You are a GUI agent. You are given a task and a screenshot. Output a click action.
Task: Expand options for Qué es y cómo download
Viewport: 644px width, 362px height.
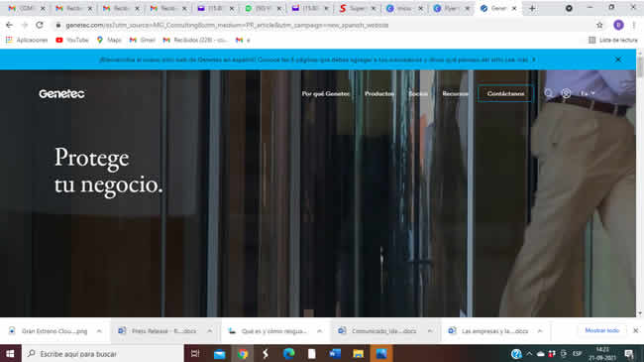coord(320,330)
